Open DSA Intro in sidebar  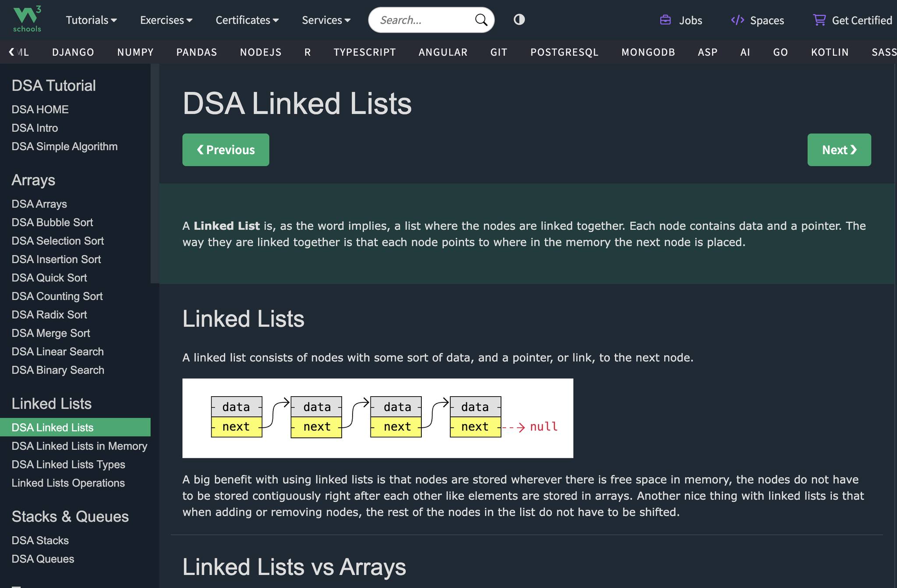(x=35, y=128)
